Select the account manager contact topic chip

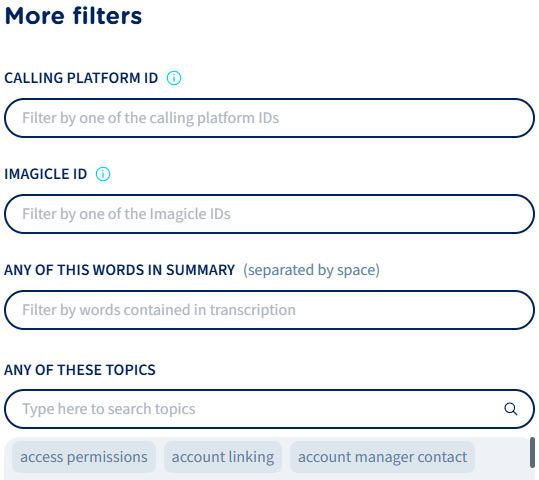pyautogui.click(x=382, y=457)
